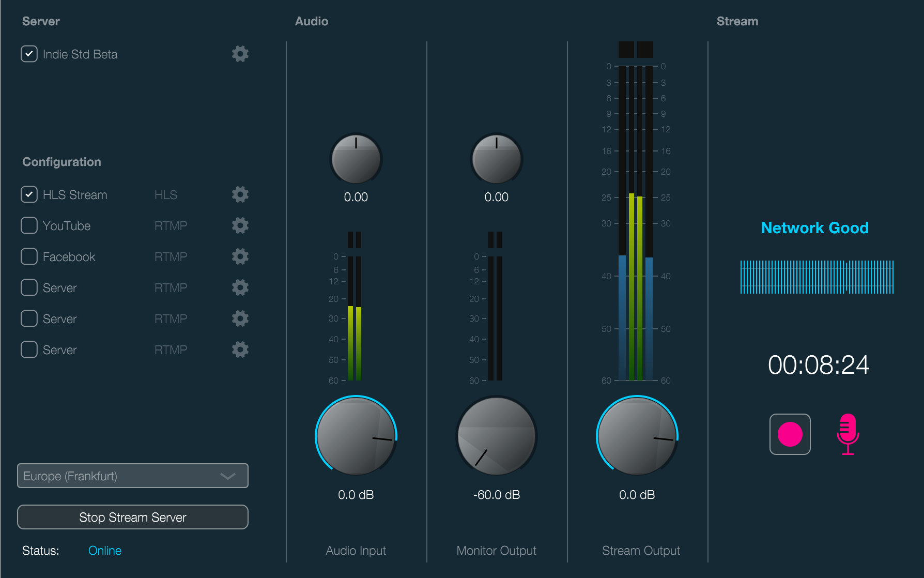Open settings gear for Indie Std Beta
Viewport: 924px width, 578px height.
pyautogui.click(x=240, y=54)
